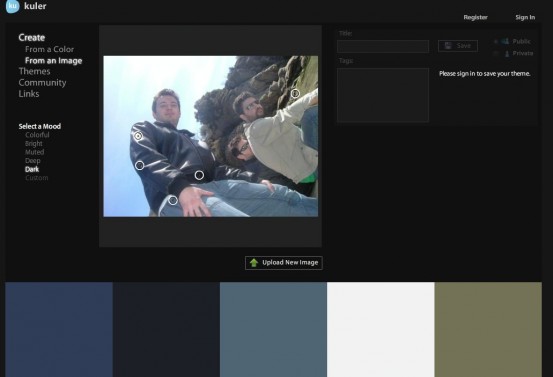Select the Public radio option

tap(496, 42)
